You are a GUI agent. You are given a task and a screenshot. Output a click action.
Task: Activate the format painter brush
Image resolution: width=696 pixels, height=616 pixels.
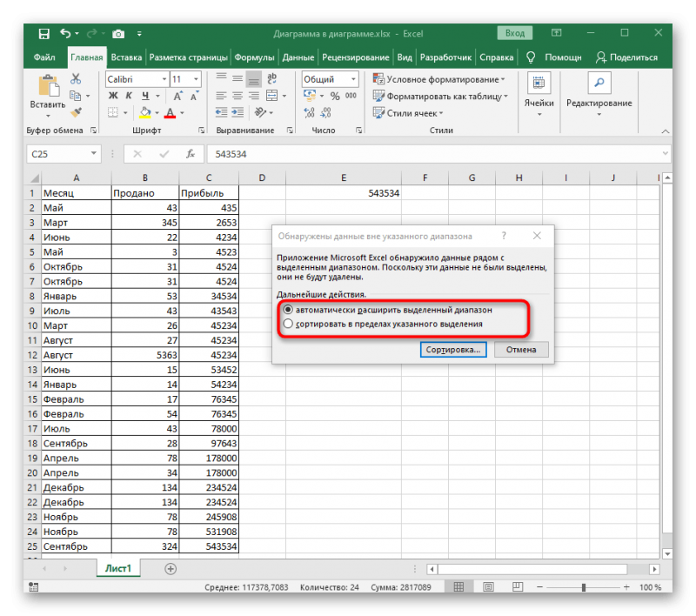click(76, 112)
